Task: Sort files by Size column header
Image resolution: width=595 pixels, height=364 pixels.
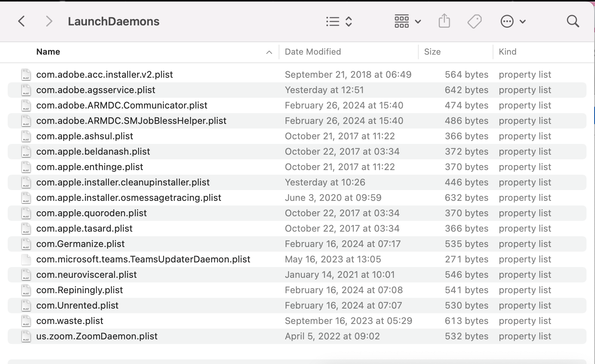Action: (432, 52)
